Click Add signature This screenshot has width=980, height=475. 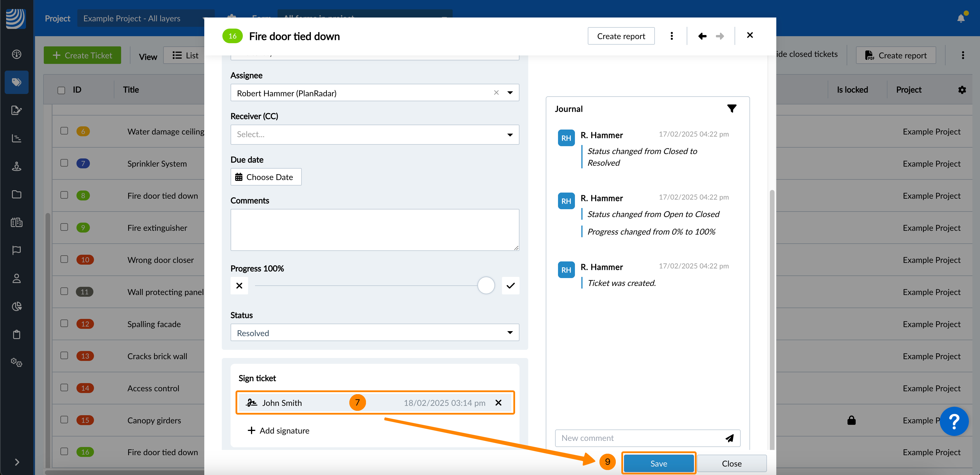278,430
